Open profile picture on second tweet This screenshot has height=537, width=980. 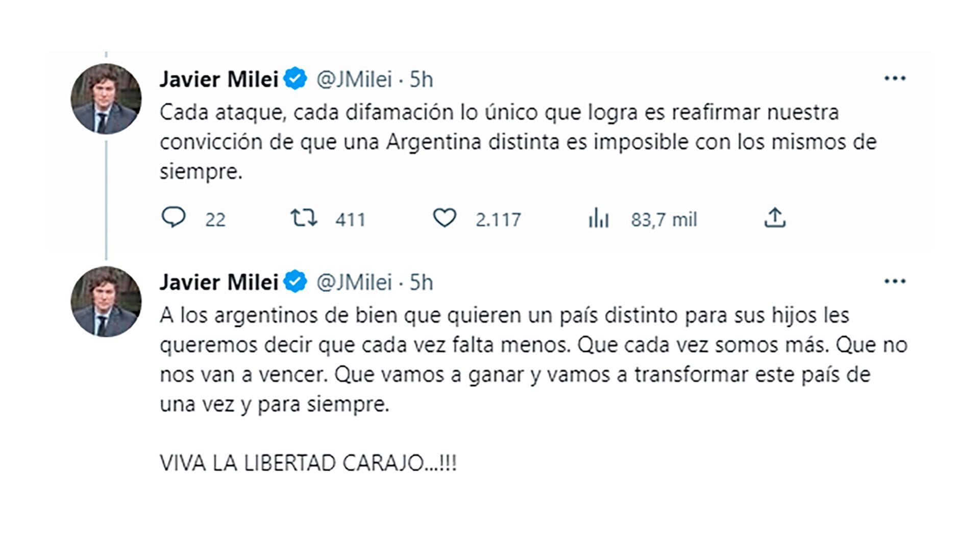coord(106,301)
